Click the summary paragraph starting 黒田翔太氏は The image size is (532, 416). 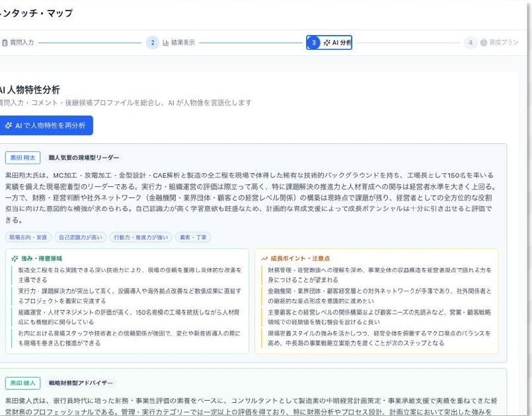click(251, 197)
